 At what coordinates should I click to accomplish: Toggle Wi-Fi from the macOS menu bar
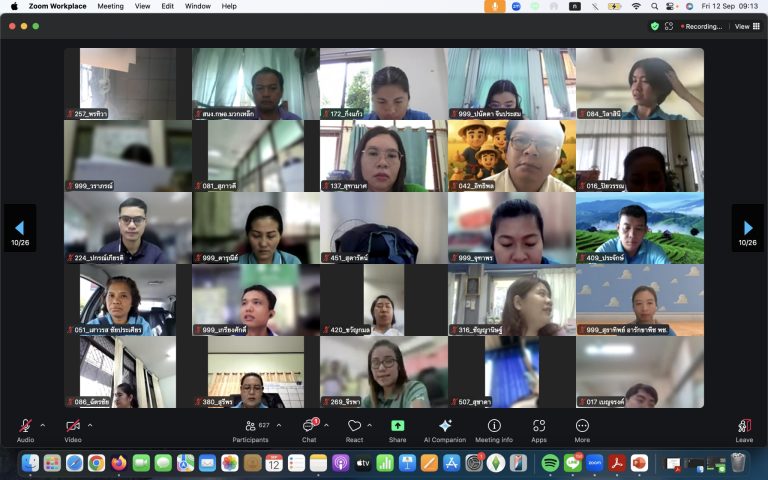(635, 6)
